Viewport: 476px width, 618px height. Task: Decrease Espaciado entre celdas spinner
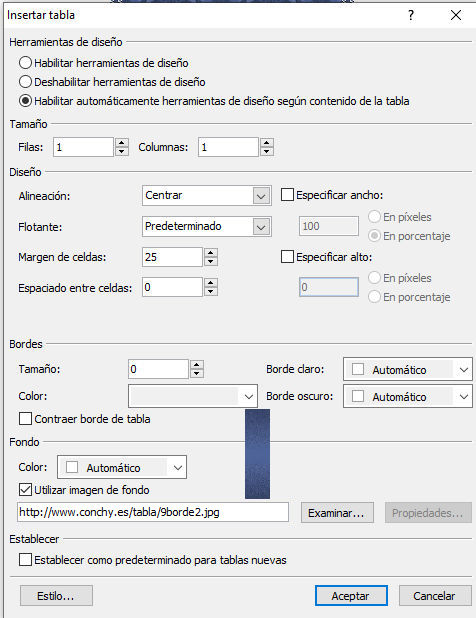pyautogui.click(x=211, y=292)
